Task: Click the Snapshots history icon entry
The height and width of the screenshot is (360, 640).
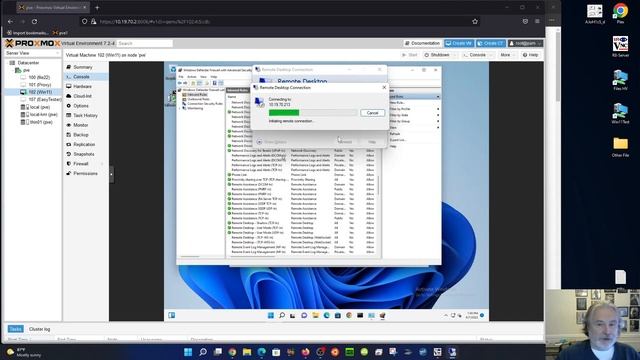Action: point(69,154)
